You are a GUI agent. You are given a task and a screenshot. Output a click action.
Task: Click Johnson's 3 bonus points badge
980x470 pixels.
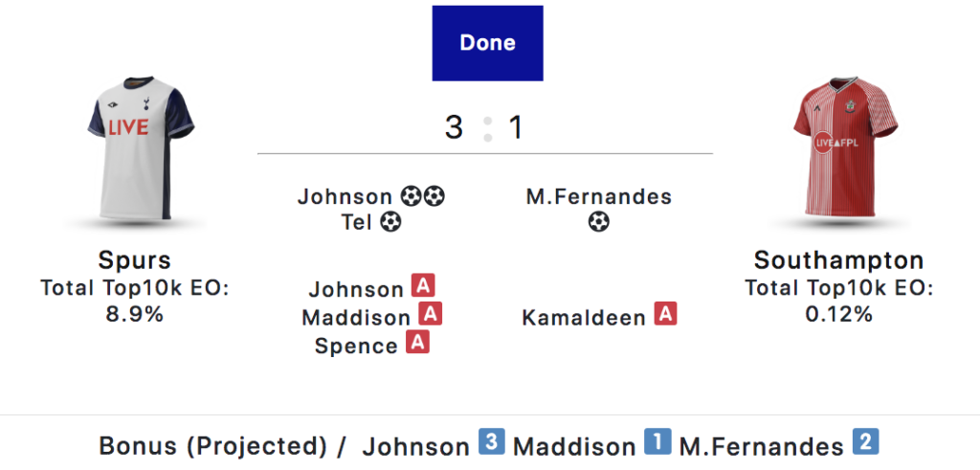(x=491, y=443)
